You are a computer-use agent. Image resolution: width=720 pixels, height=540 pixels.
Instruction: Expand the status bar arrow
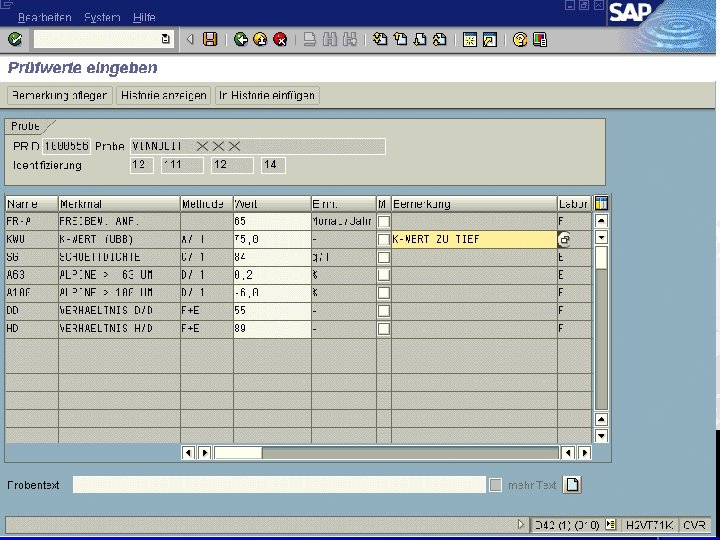(x=520, y=524)
